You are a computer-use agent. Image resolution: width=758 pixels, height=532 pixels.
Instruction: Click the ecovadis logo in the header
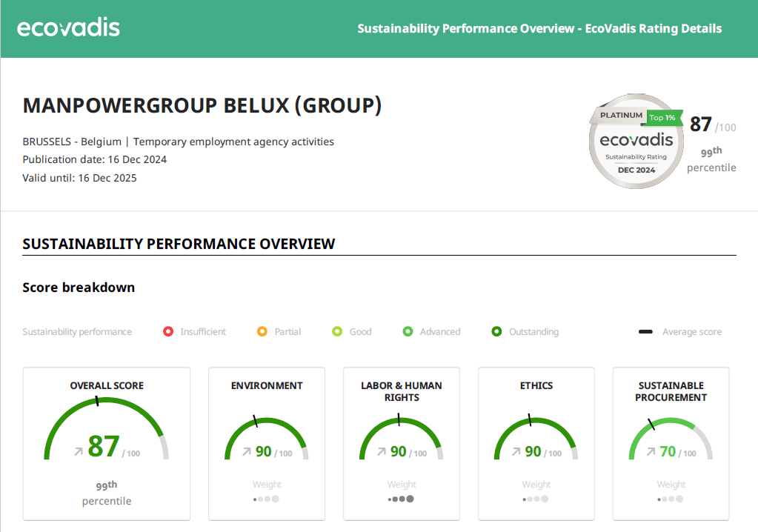click(x=68, y=27)
